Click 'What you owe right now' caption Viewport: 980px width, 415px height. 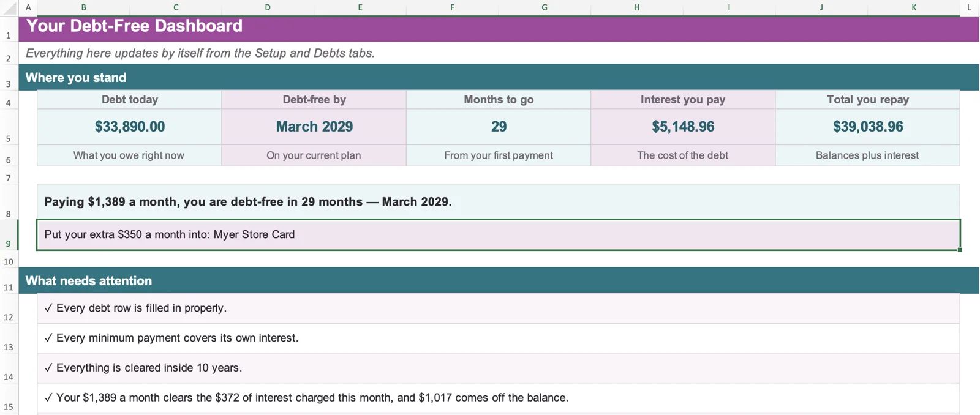click(129, 155)
